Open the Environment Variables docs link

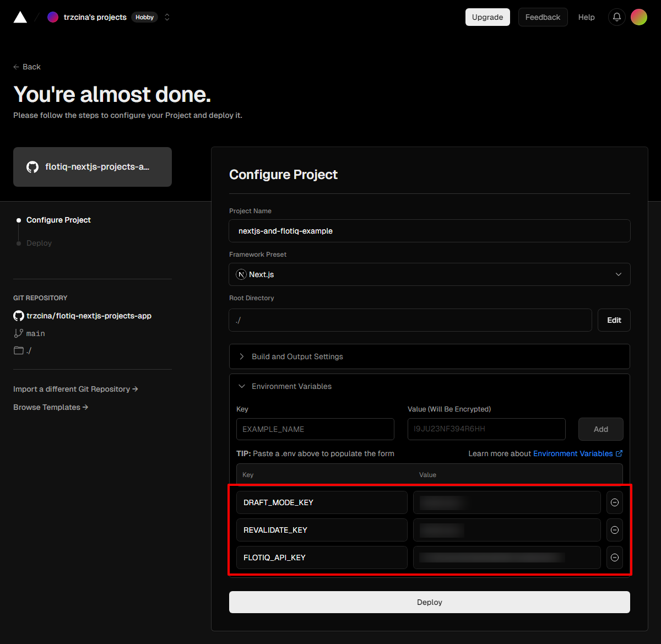tap(578, 453)
